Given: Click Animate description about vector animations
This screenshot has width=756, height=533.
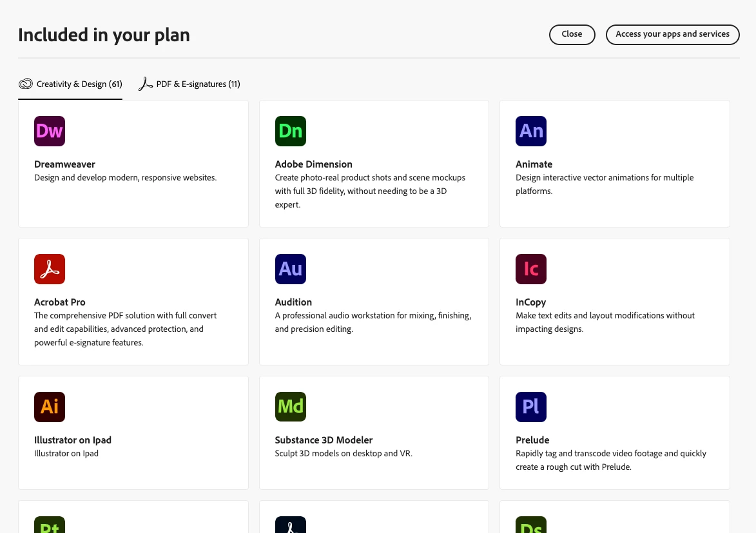Looking at the screenshot, I should pyautogui.click(x=605, y=184).
